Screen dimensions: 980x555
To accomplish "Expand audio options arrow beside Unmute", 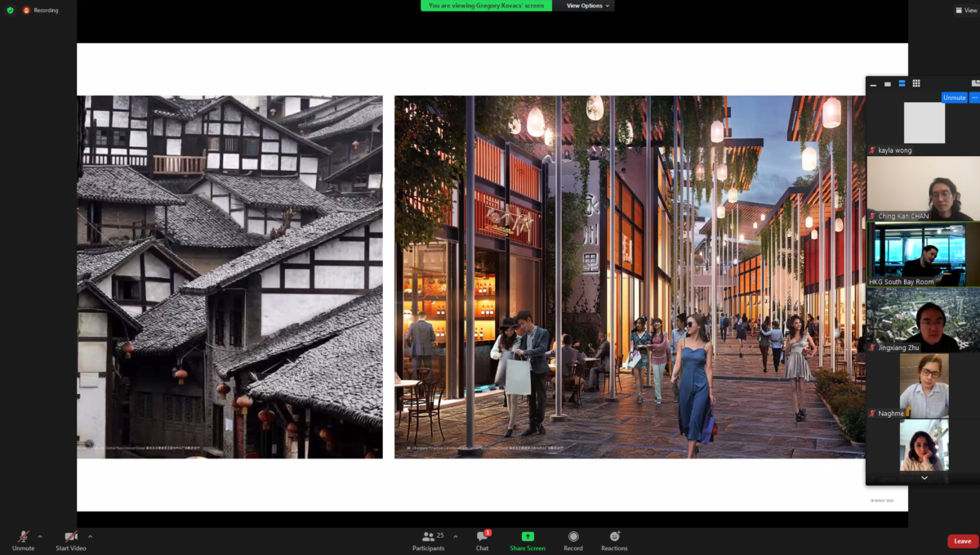I will click(40, 536).
